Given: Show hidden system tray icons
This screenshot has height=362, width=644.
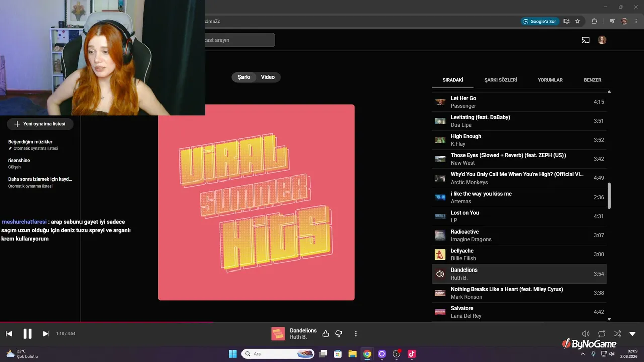Looking at the screenshot, I should click(x=583, y=354).
